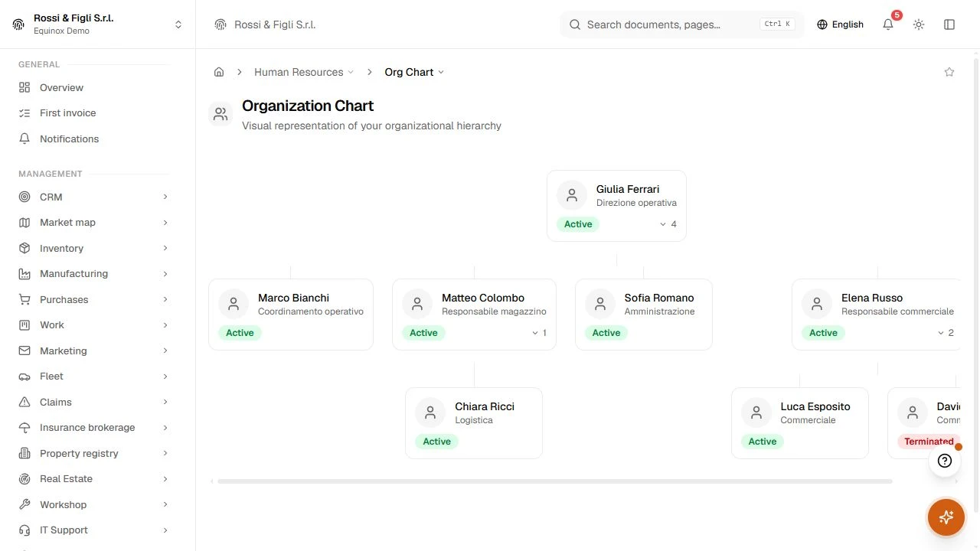This screenshot has width=980, height=551.
Task: Open Chiara Ricci's Logistica card
Action: point(474,423)
